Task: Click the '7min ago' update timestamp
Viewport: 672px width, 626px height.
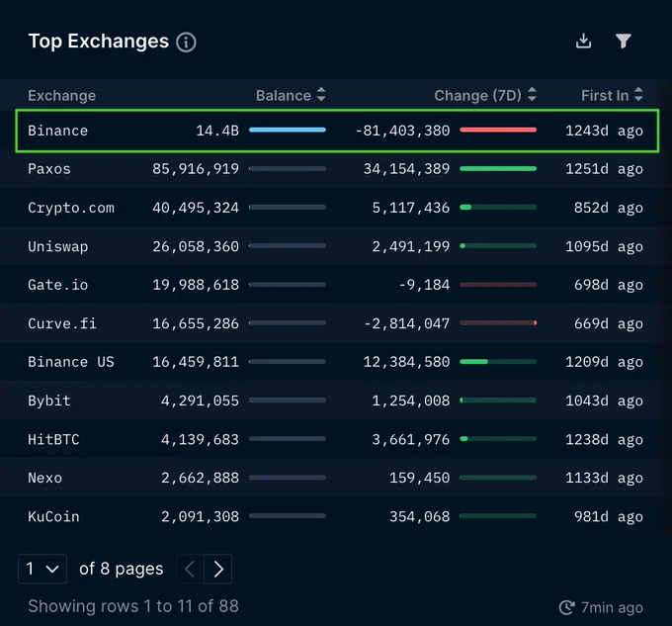Action: 612,607
